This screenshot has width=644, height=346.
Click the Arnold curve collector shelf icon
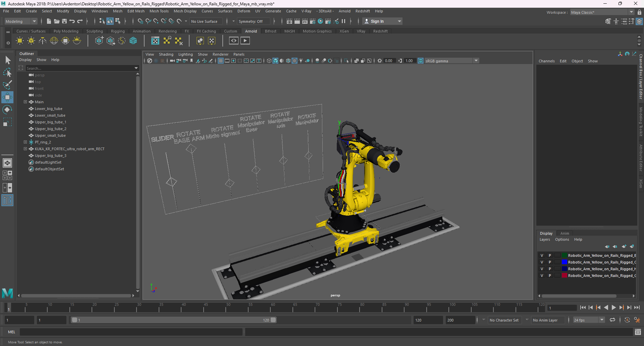[x=122, y=41]
